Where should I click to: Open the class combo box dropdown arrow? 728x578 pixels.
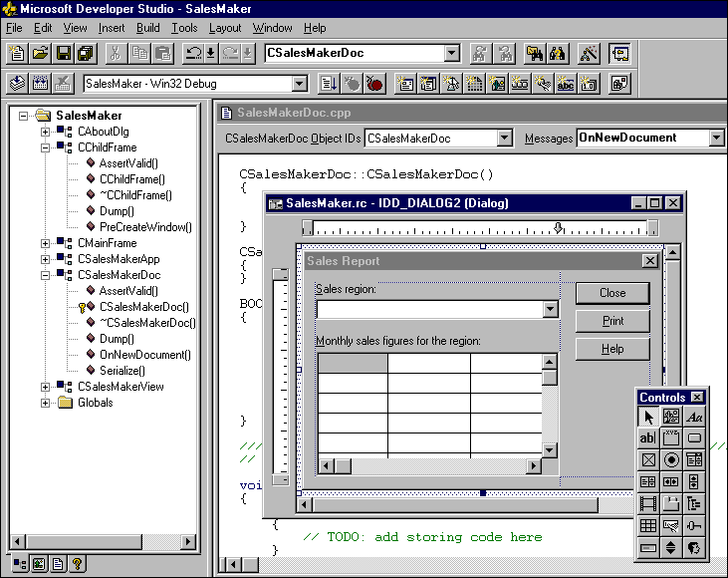point(451,53)
